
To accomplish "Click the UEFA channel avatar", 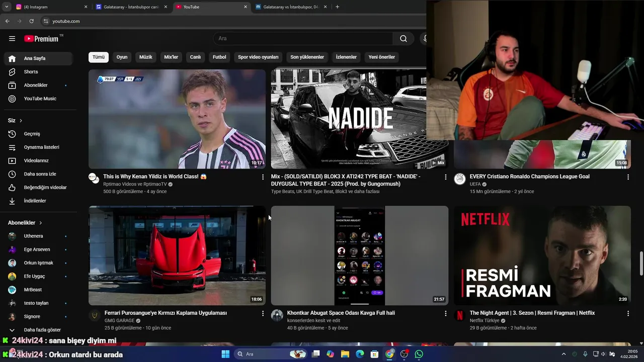I will pyautogui.click(x=460, y=179).
